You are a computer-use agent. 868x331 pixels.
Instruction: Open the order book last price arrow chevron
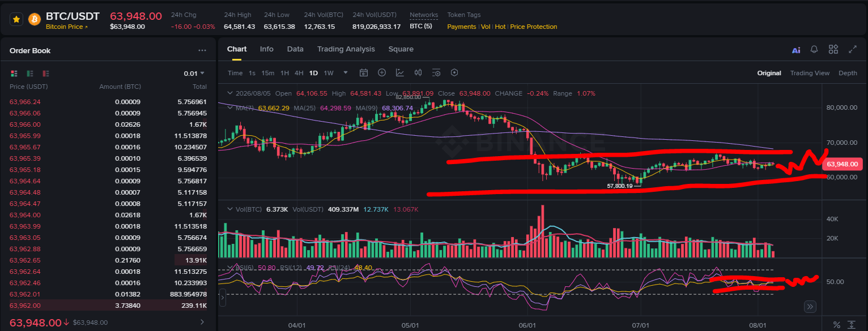click(x=202, y=323)
